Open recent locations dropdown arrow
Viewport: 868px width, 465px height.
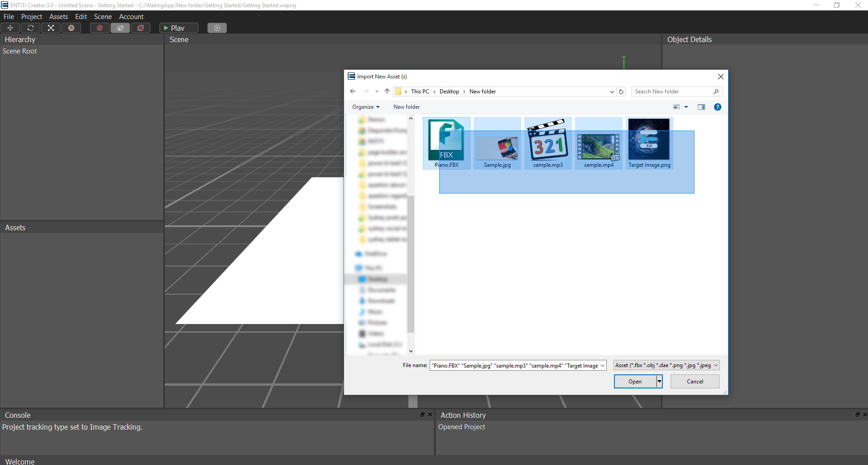tap(377, 92)
